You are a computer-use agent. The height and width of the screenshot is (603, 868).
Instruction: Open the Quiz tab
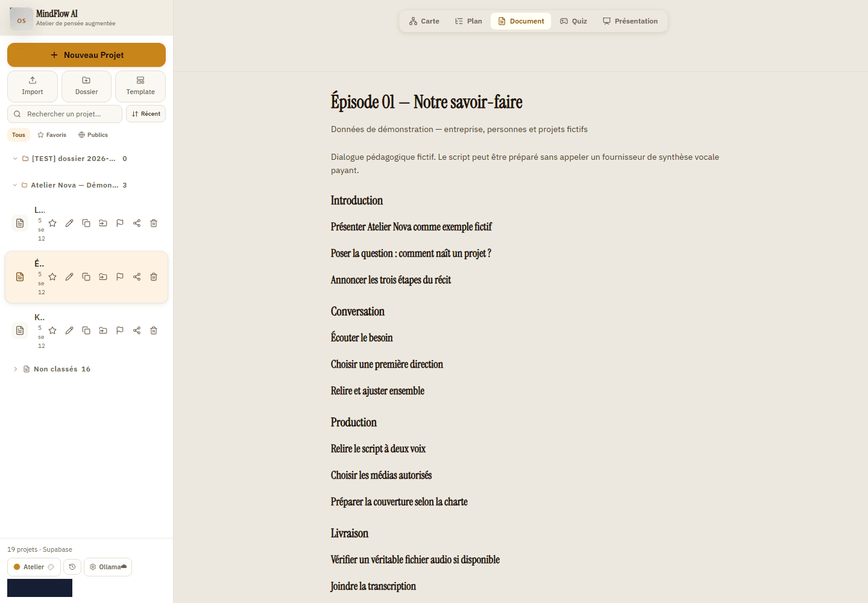tap(573, 21)
